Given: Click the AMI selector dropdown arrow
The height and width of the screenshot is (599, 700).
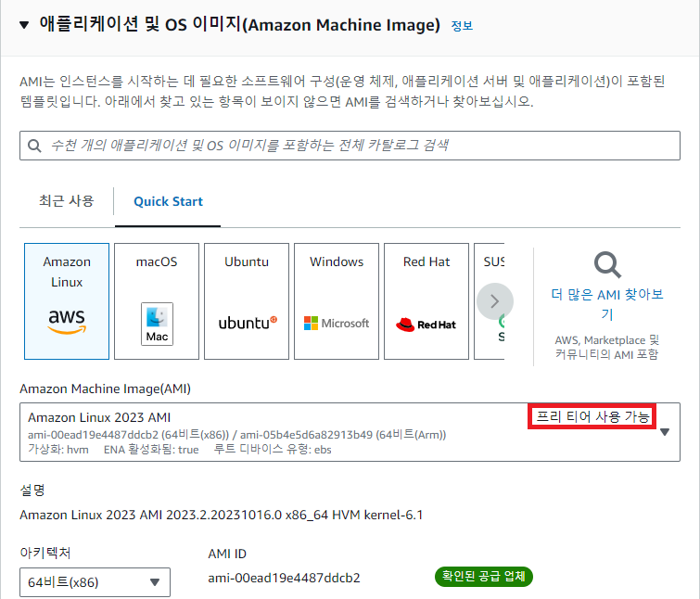Looking at the screenshot, I should (x=665, y=432).
